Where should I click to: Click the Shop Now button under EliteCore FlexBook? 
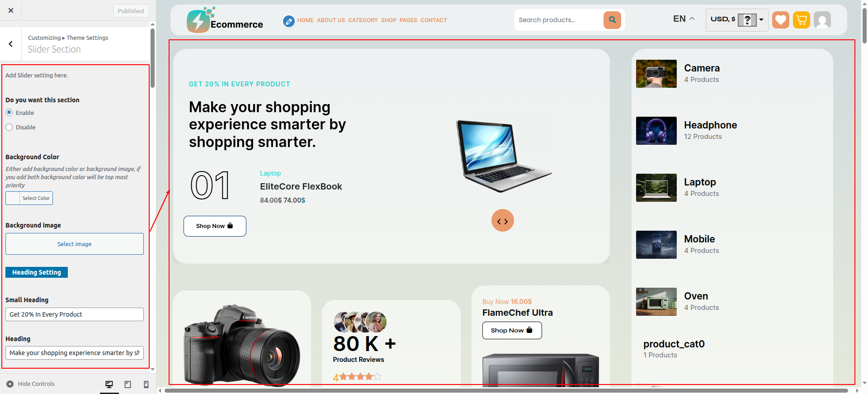(215, 226)
